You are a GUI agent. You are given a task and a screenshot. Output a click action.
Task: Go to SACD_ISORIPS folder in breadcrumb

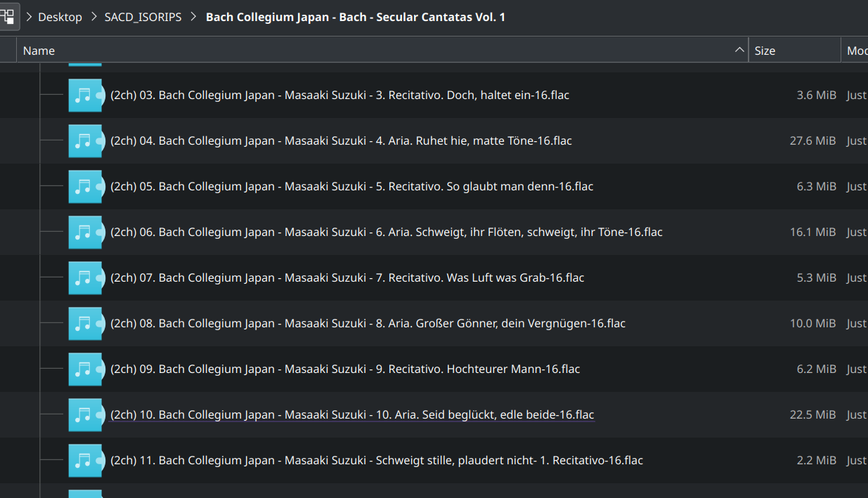(x=143, y=17)
